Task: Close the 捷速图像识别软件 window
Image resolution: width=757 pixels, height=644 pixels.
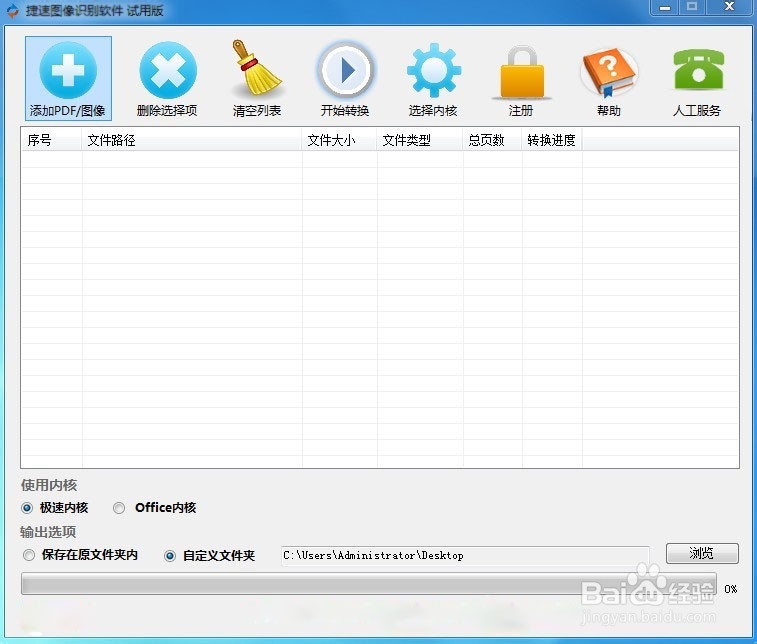Action: pyautogui.click(x=729, y=7)
